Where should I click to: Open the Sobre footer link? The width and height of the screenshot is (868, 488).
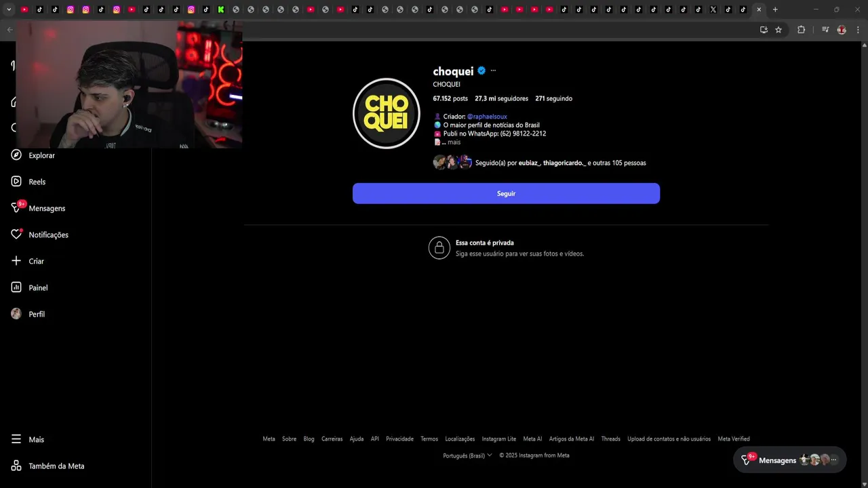click(x=290, y=439)
